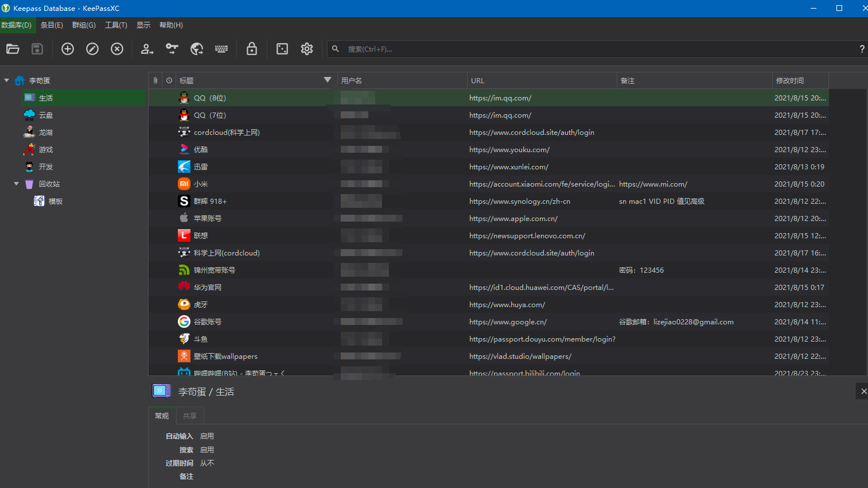
Task: Select the 虎牙 entry row
Action: pos(488,304)
